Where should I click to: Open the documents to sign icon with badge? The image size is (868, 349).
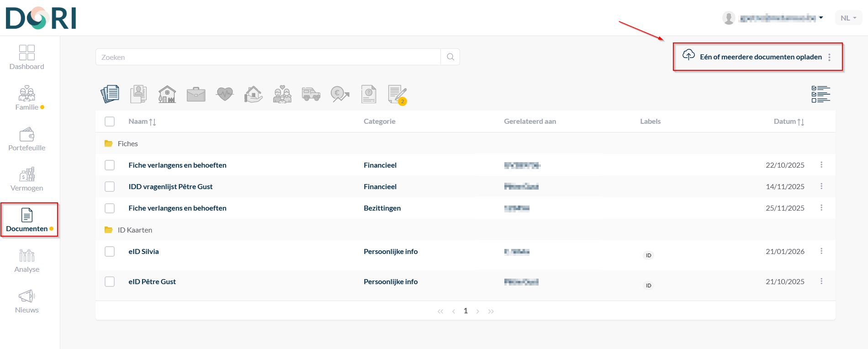tap(397, 95)
